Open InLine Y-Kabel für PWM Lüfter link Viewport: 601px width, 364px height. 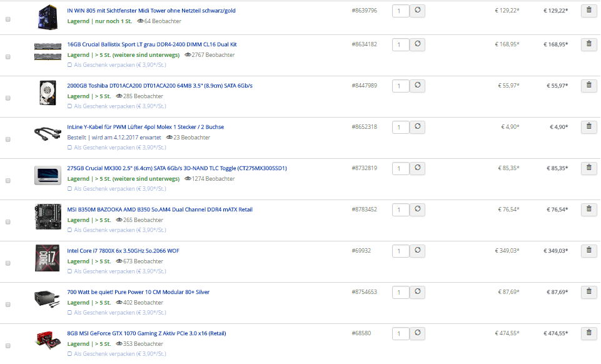(145, 127)
